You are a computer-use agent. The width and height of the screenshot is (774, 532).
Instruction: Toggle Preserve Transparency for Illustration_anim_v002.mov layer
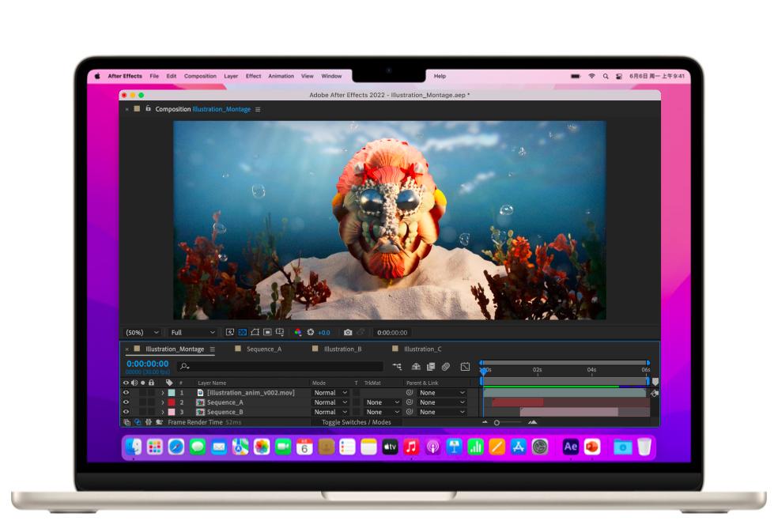pos(356,392)
